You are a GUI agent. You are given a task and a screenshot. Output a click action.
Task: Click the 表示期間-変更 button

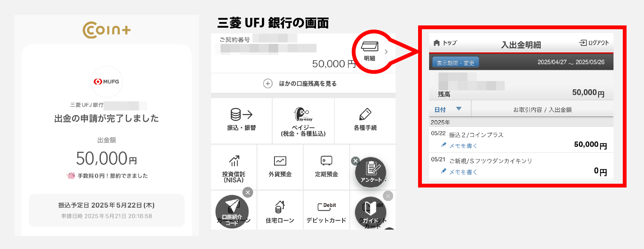(456, 62)
